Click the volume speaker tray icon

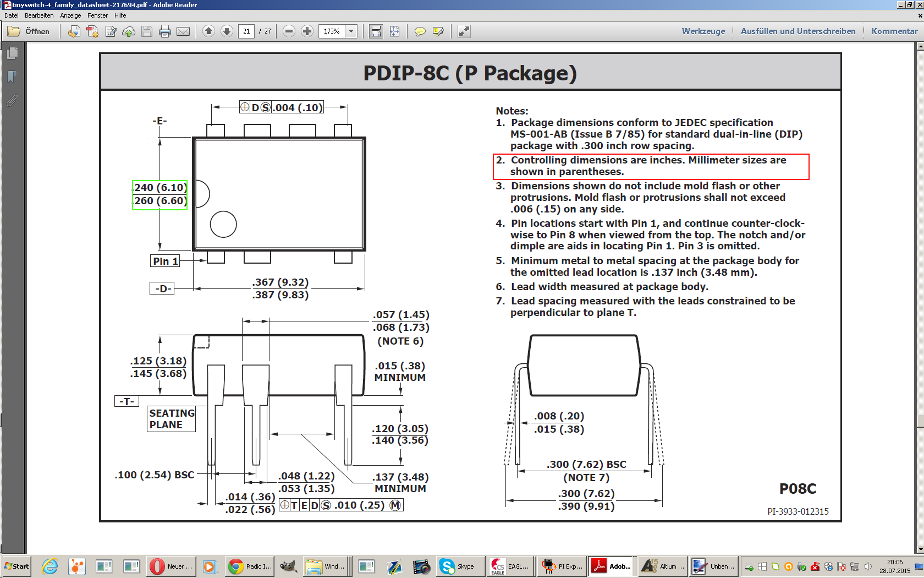868,566
